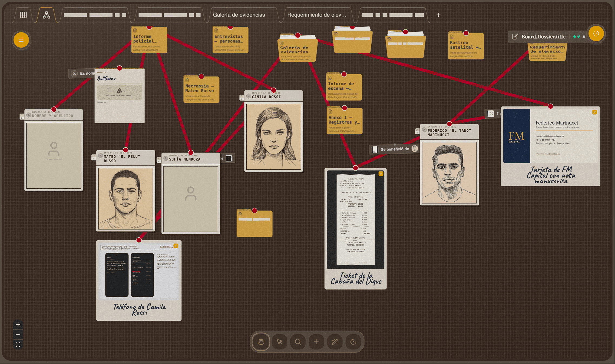This screenshot has width=615, height=364.
Task: Activate the magic wand tool
Action: pos(335,342)
